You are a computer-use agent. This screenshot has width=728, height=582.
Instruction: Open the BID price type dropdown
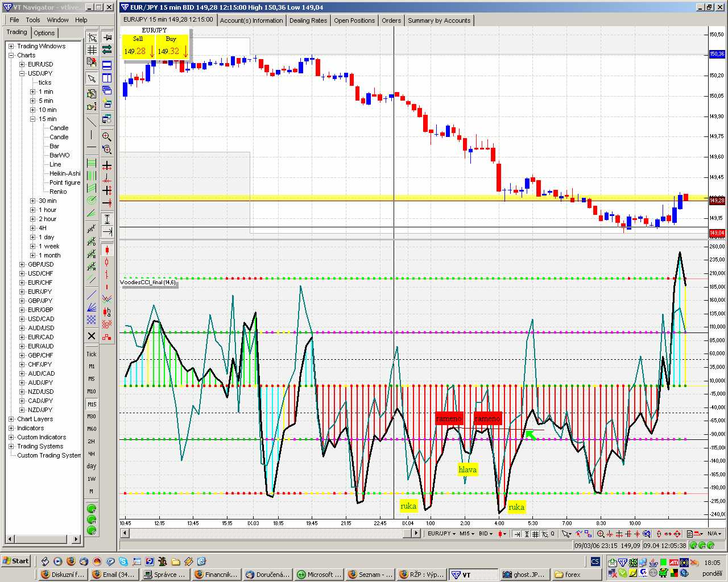coord(486,534)
